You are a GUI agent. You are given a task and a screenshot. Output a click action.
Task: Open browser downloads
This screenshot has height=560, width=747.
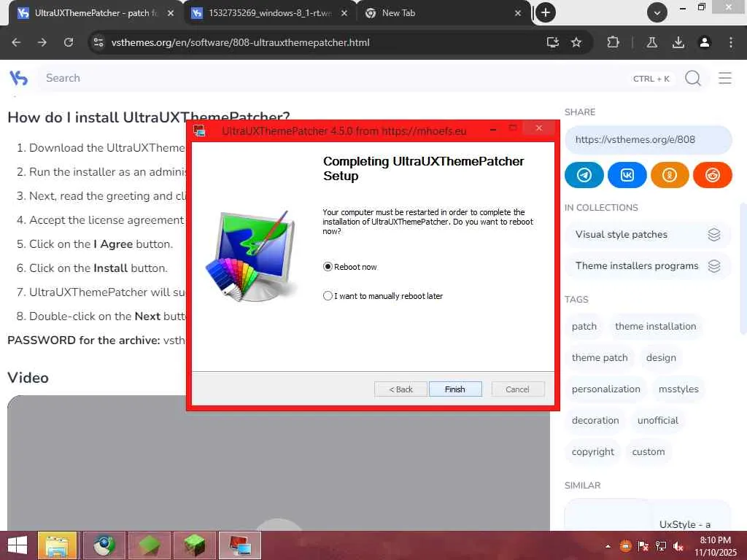678,42
